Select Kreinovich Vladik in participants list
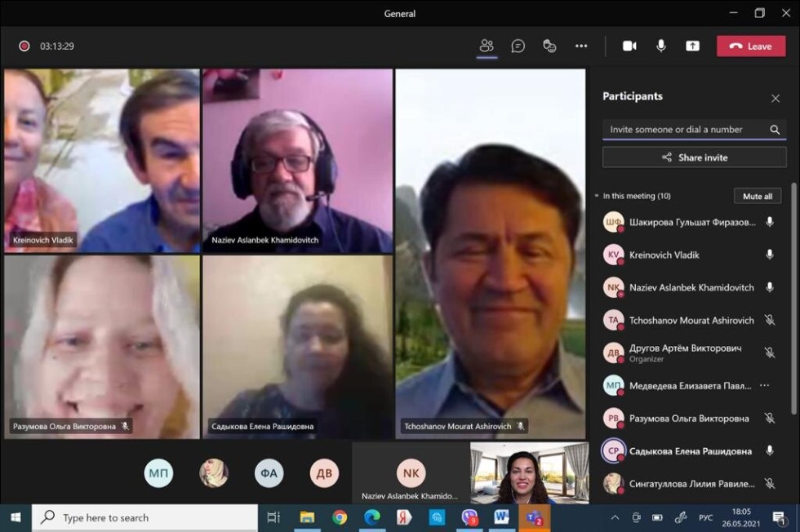The image size is (800, 532). click(x=664, y=255)
